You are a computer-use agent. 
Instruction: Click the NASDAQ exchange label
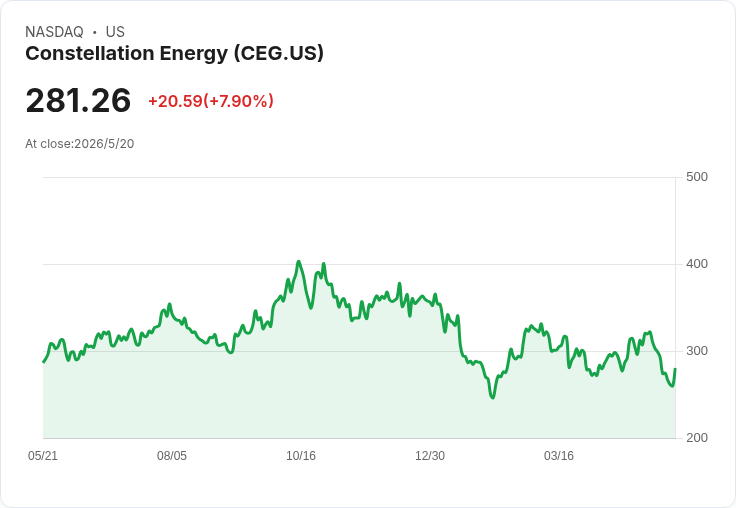pos(54,32)
